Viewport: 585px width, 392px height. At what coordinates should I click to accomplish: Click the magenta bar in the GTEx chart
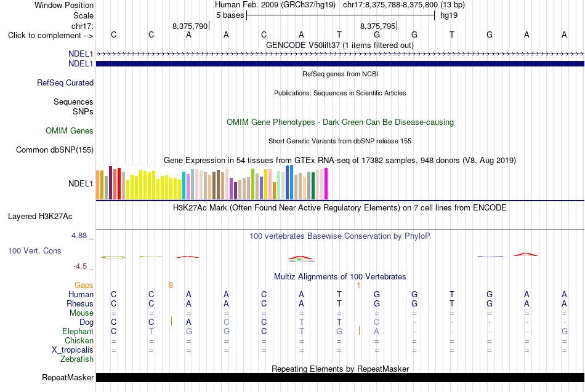point(326,184)
